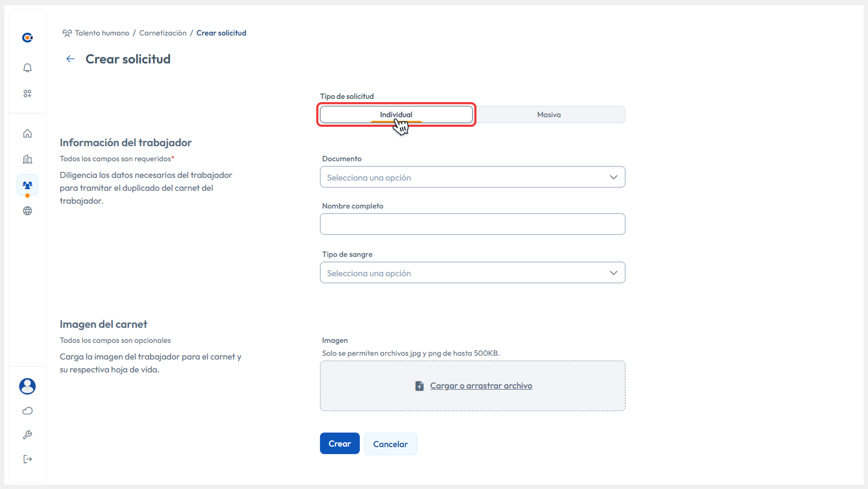This screenshot has height=489, width=868.
Task: Open the apps grid icon in sidebar
Action: [27, 94]
